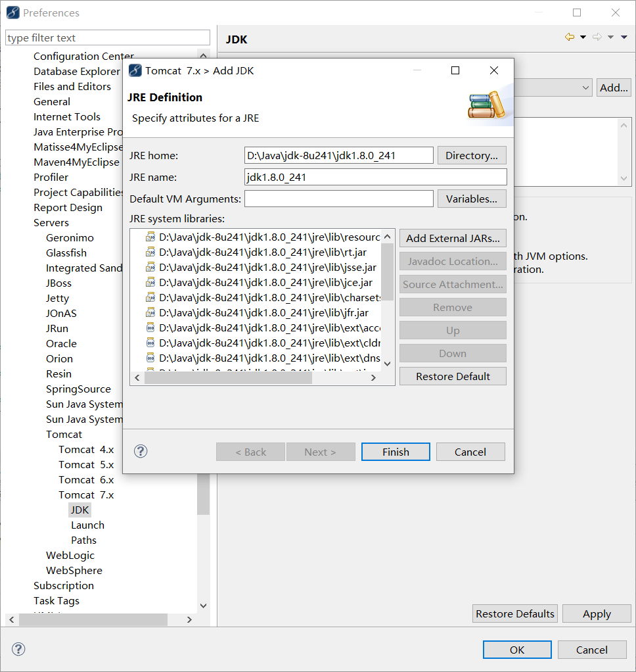Click the forward arrow navigation icon
Viewport: 636px width, 672px height.
point(597,37)
